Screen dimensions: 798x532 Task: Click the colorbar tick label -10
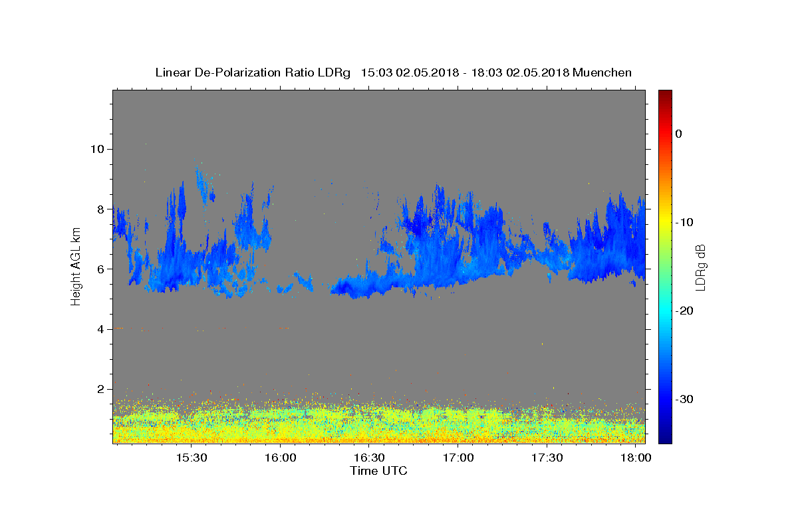pyautogui.click(x=684, y=222)
